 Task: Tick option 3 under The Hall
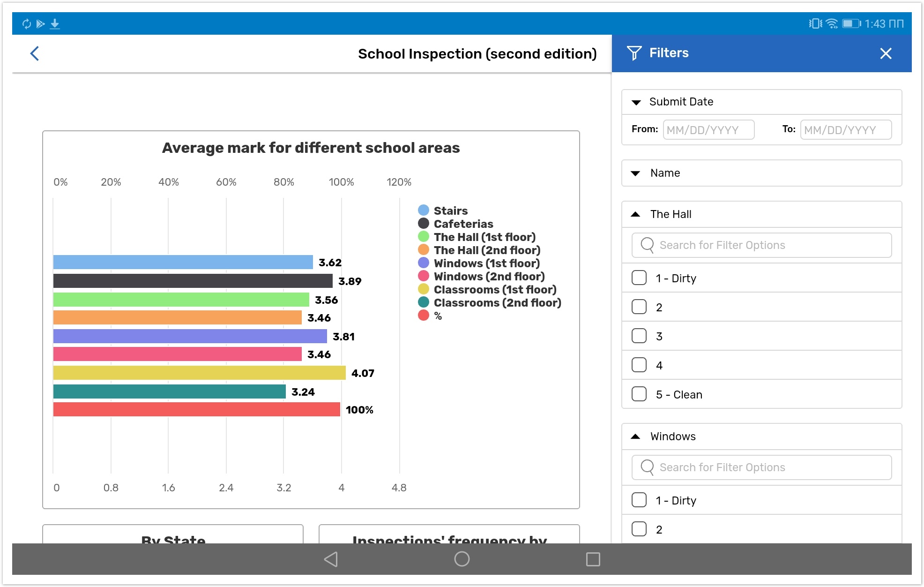(x=639, y=336)
